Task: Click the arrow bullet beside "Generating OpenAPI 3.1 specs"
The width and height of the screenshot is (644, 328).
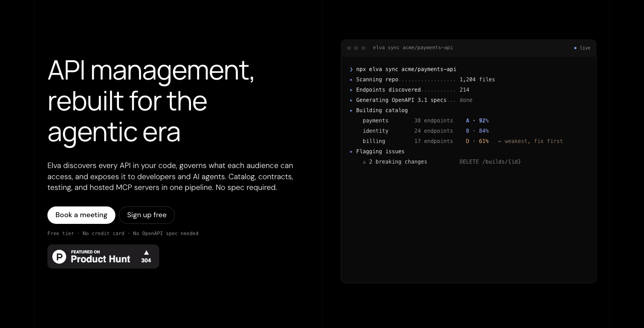Action: coord(352,100)
